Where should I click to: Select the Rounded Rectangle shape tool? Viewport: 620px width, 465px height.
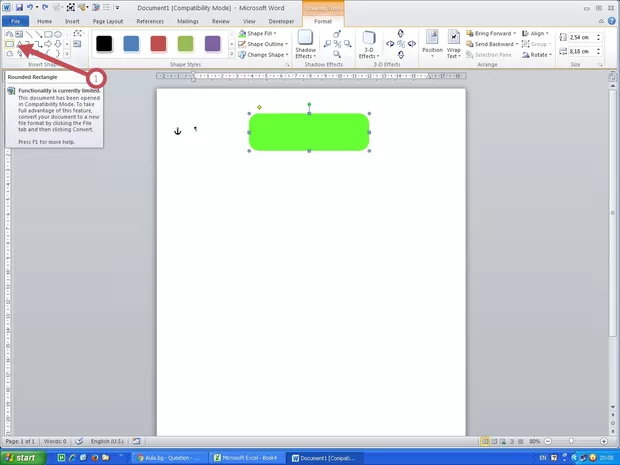click(9, 44)
